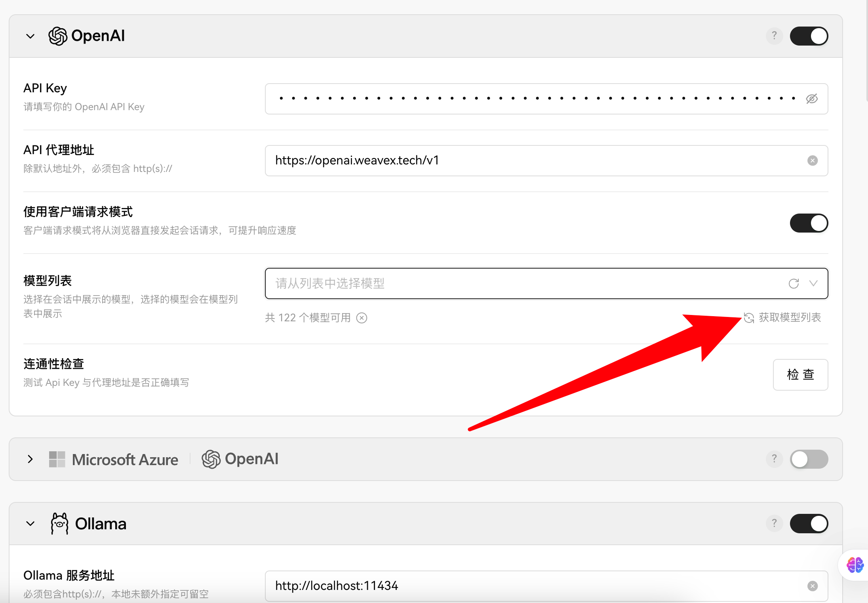
Task: Run the connectivity check button
Action: point(800,374)
